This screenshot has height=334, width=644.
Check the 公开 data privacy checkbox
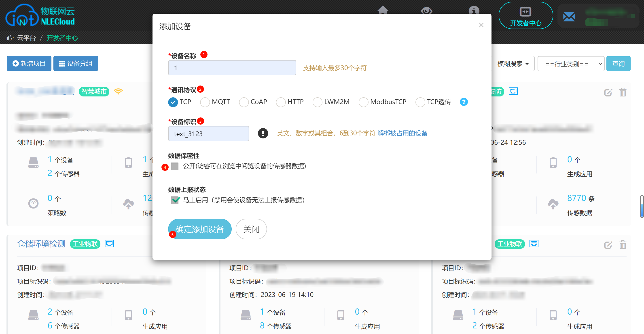click(x=174, y=166)
